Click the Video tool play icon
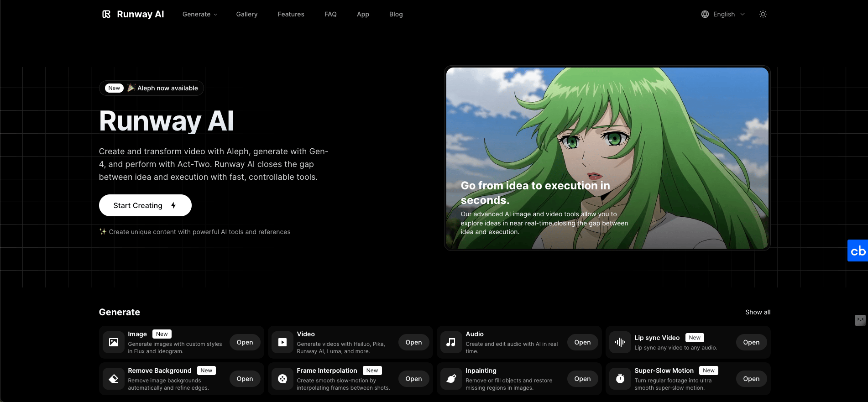Image resolution: width=868 pixels, height=402 pixels. (x=282, y=342)
